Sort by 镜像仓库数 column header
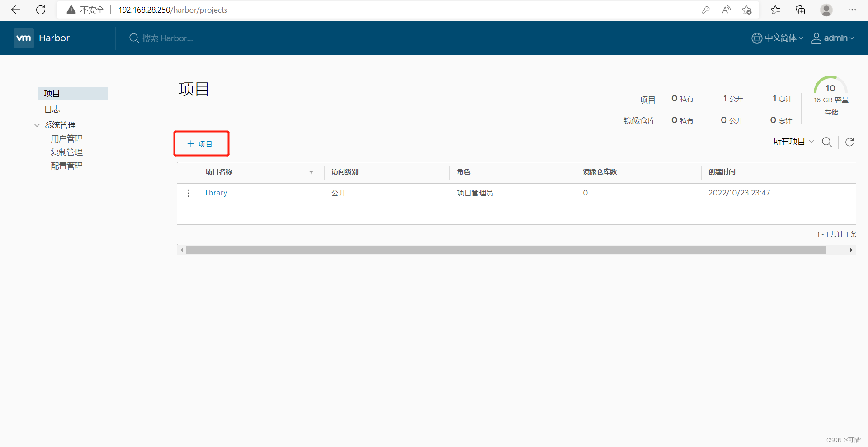 click(599, 172)
